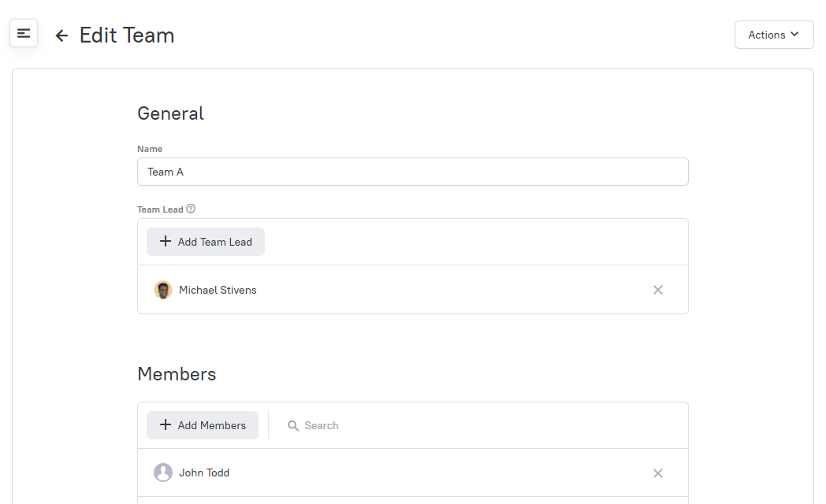
Task: Click the Add Team Lead button
Action: pyautogui.click(x=206, y=242)
